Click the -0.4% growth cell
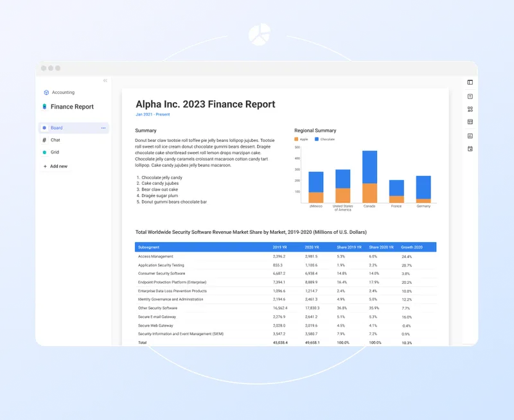Screen dimensions: 514x420 (406, 326)
